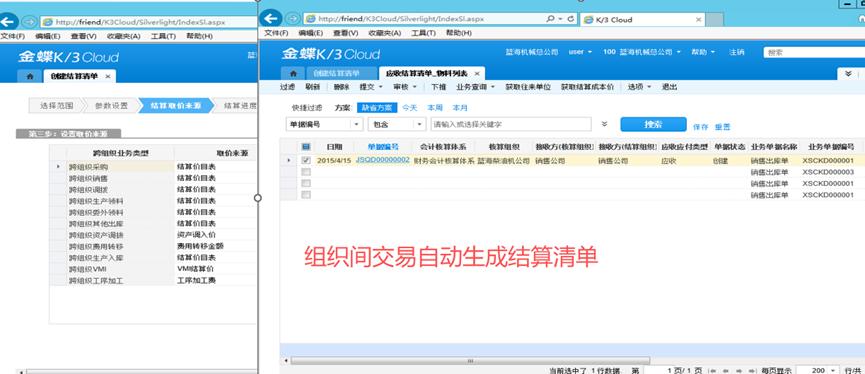Viewport: 865px width, 374px height.
Task: Open the 单据编号 filter field dropdown
Action: coord(356,125)
